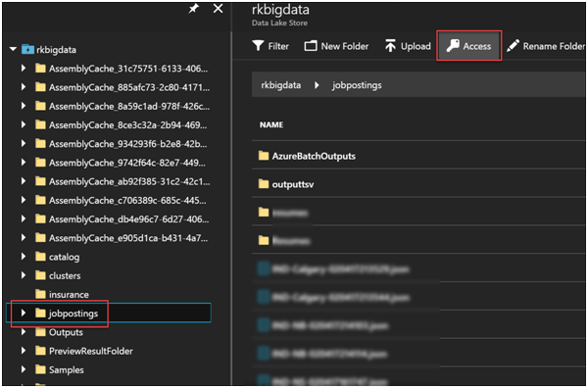Click the folder icon next to clusters
This screenshot has width=588, height=388.
coord(40,275)
